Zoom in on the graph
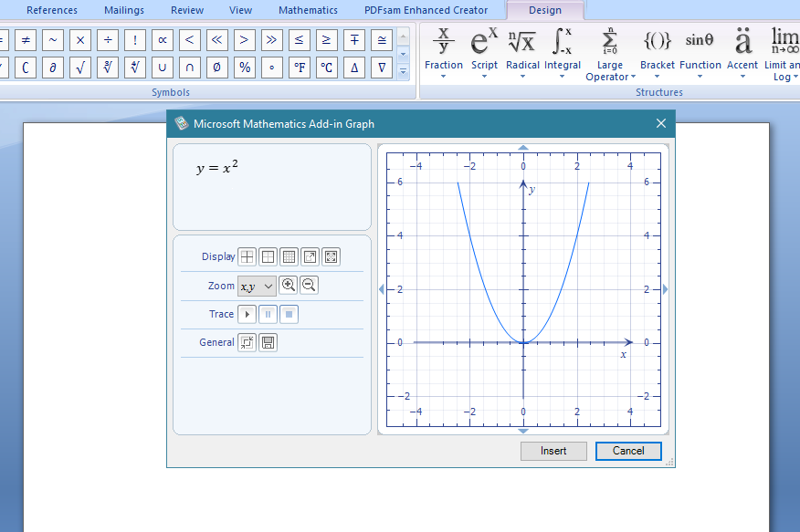The height and width of the screenshot is (532, 800). [289, 285]
